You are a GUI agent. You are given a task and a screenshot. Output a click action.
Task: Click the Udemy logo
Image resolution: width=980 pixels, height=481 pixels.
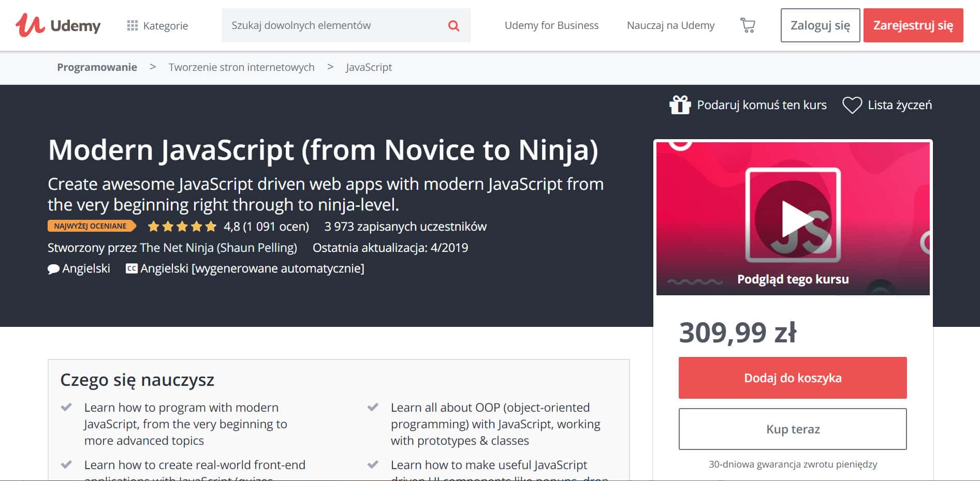point(58,25)
